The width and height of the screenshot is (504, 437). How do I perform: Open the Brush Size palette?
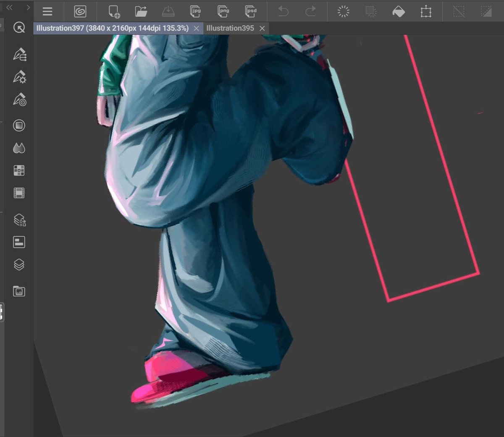(x=19, y=99)
